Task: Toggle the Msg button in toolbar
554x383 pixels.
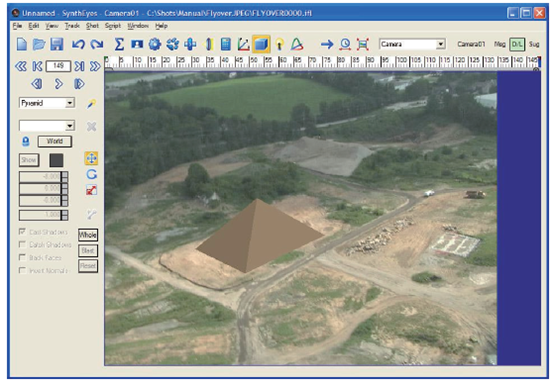Action: pos(500,45)
